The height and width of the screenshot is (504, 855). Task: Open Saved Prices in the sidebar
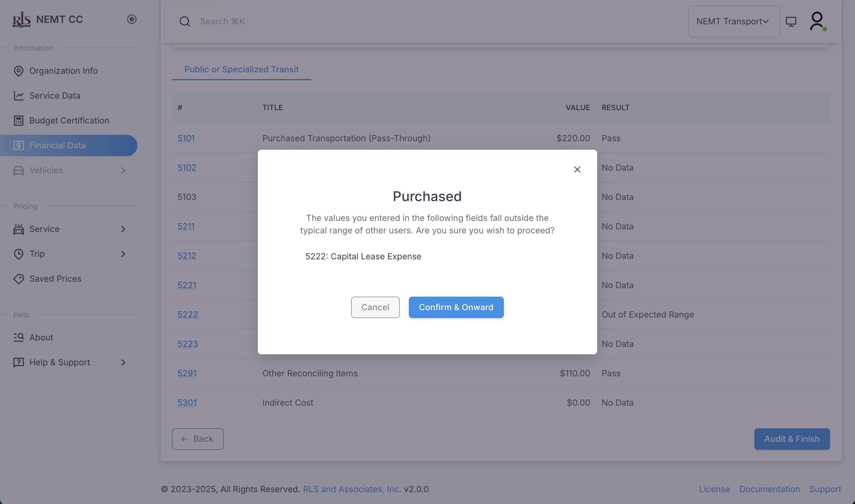(x=55, y=279)
